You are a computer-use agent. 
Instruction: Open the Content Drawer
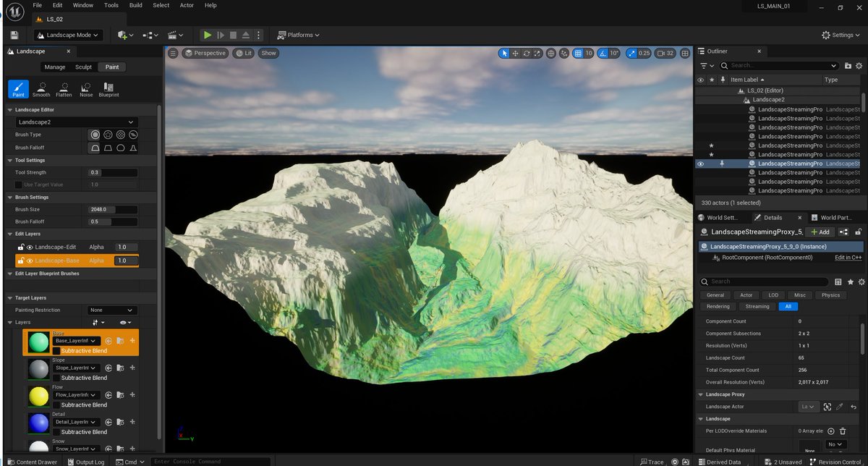32,462
